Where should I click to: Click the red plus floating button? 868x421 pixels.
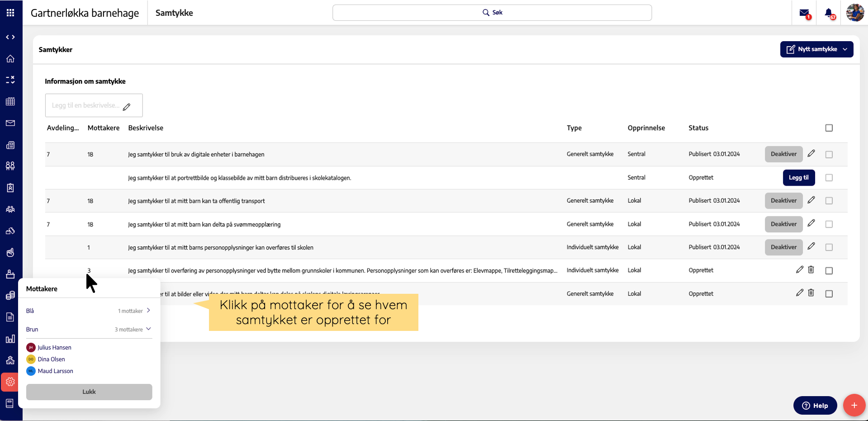click(854, 405)
